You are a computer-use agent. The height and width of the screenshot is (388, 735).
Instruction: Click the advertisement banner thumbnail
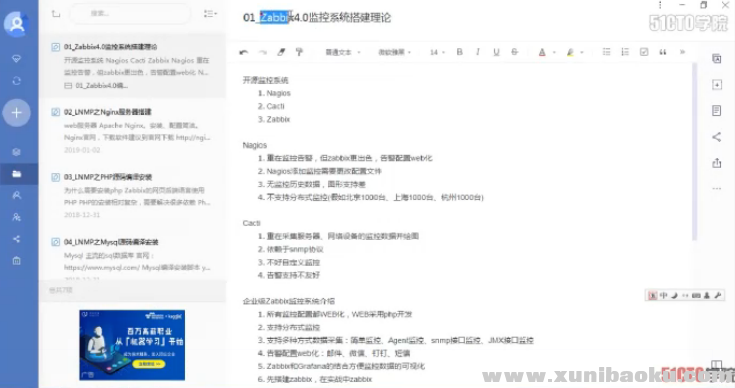click(132, 345)
